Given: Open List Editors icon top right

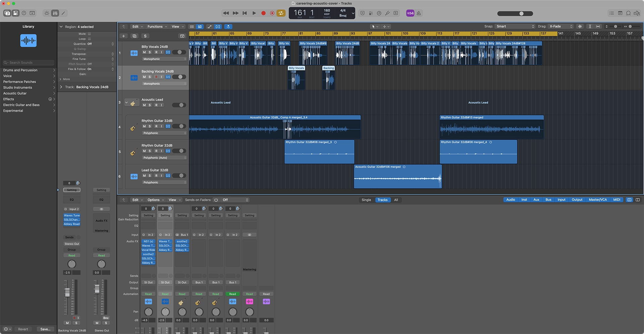Looking at the screenshot, I should coord(611,13).
